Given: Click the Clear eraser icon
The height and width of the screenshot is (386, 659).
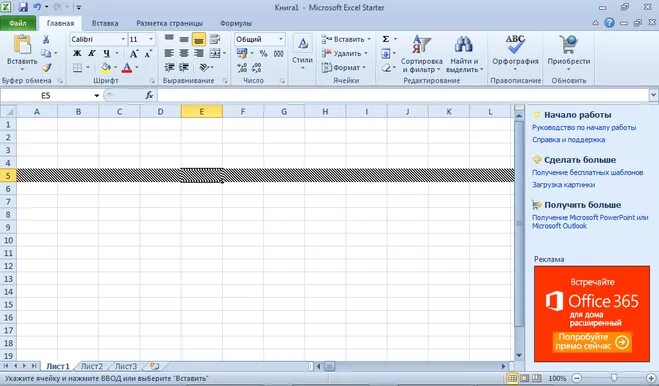Looking at the screenshot, I should coord(386,67).
